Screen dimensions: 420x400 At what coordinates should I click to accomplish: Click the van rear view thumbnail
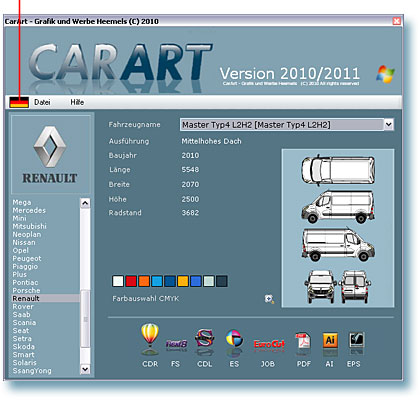355,287
